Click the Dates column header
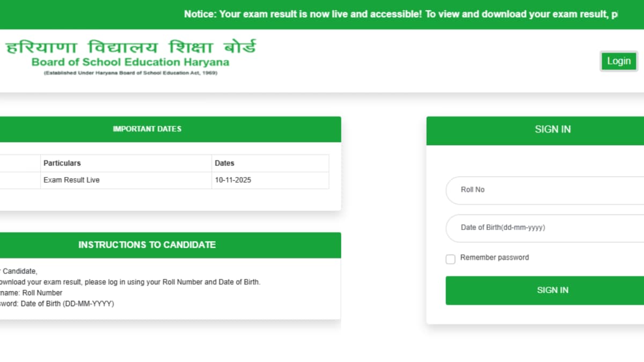 (224, 162)
